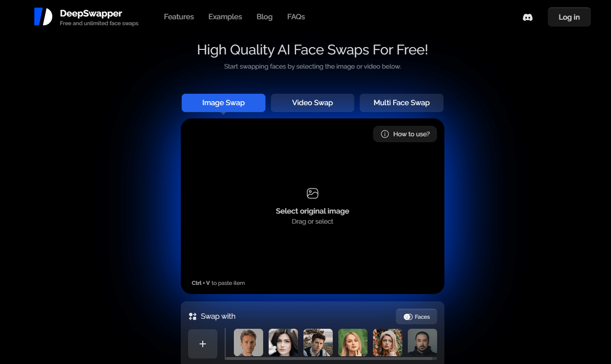Click the DeepSwapper logo icon

43,17
